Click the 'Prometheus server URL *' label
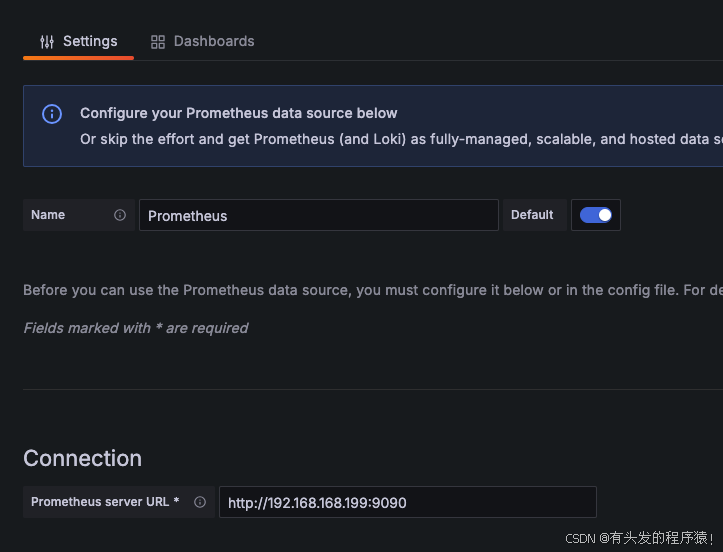This screenshot has height=552, width=723. 105,502
